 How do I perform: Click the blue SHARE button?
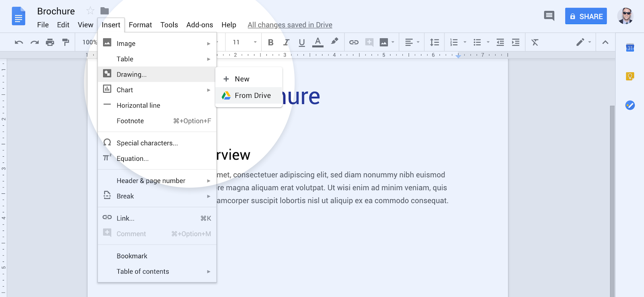click(x=586, y=17)
